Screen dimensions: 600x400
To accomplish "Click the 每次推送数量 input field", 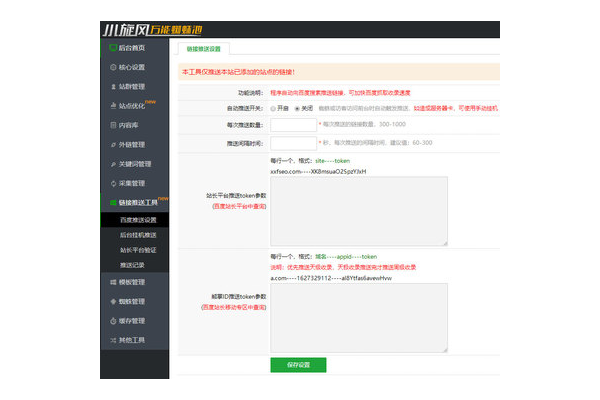I will (x=292, y=125).
